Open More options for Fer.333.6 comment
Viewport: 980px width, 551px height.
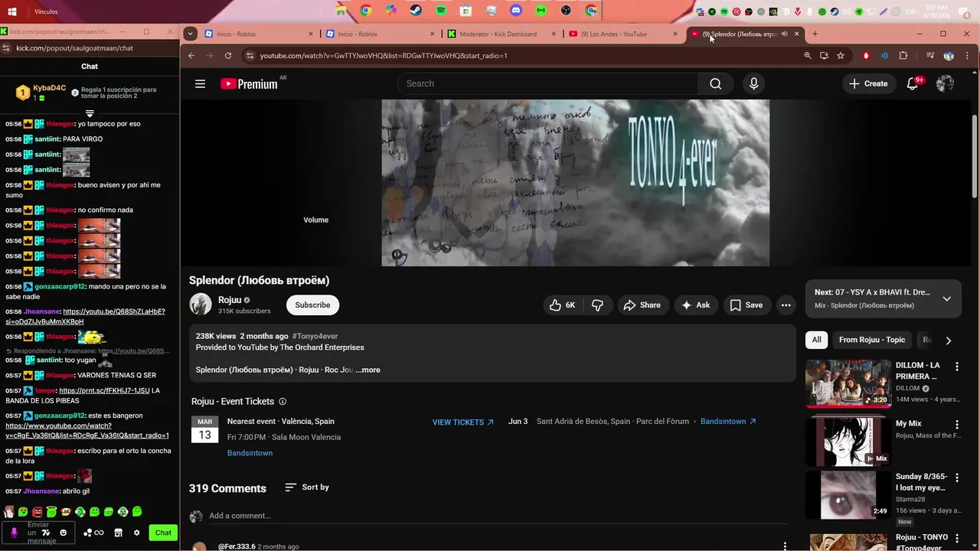[785, 546]
